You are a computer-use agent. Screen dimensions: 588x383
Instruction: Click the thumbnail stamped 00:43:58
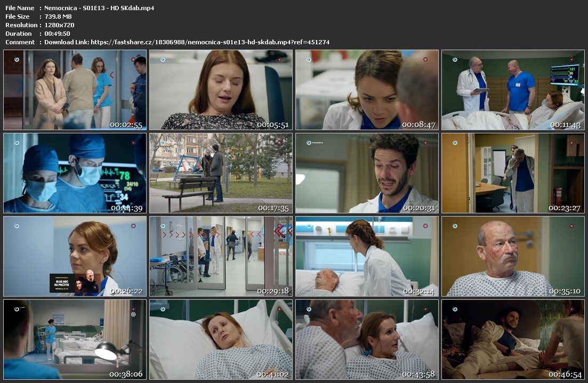(367, 339)
